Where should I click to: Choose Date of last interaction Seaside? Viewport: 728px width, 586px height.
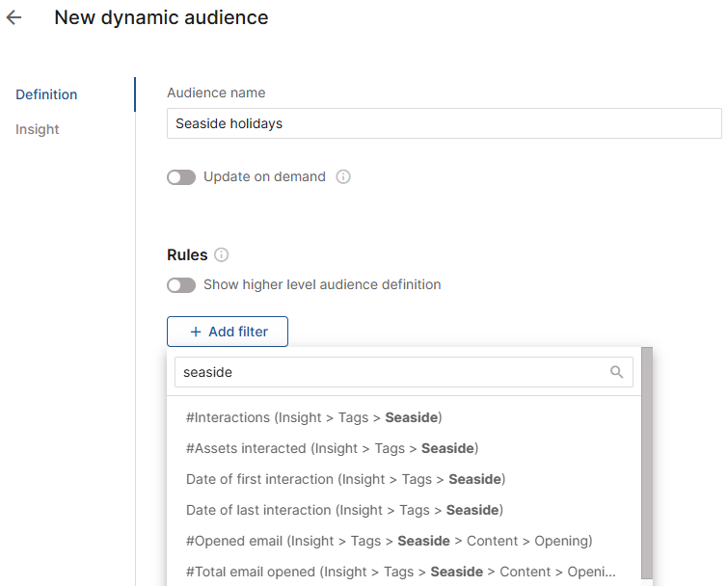pos(344,510)
